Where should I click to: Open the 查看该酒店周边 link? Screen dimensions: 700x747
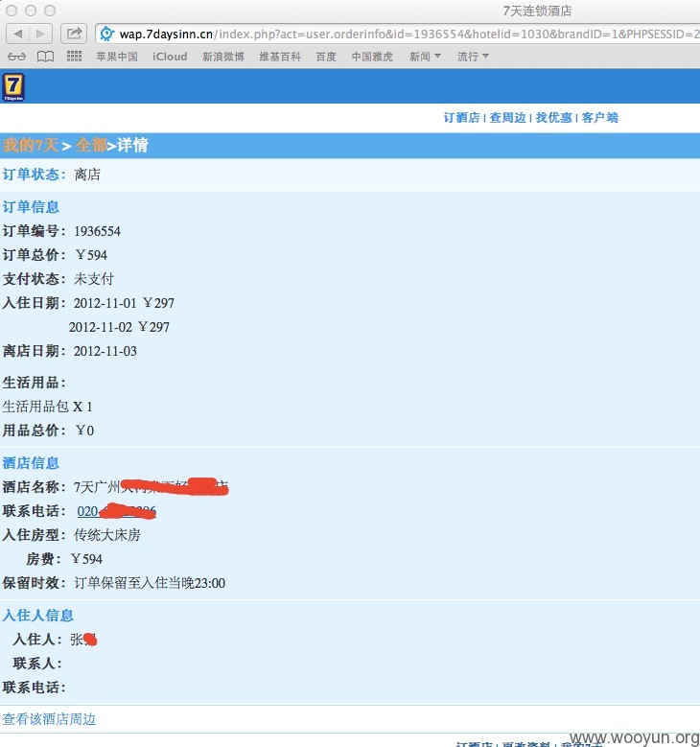pos(49,719)
